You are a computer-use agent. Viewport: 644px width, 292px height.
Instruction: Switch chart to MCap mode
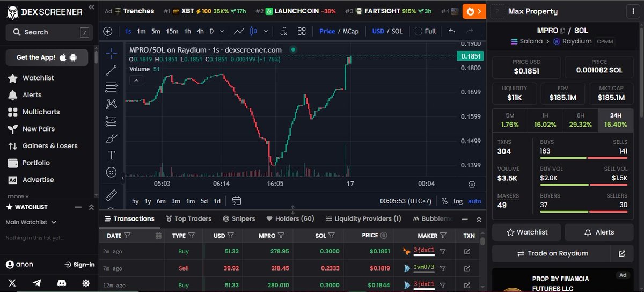(x=350, y=31)
